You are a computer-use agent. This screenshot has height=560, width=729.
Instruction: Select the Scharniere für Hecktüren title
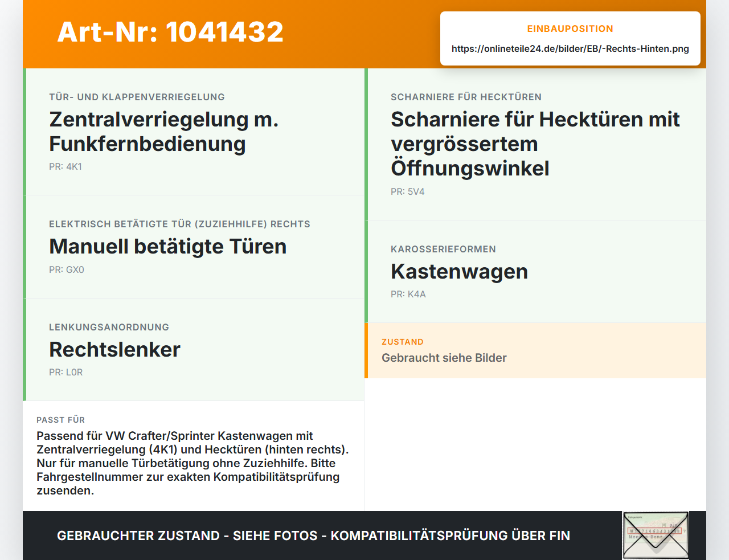(535, 144)
